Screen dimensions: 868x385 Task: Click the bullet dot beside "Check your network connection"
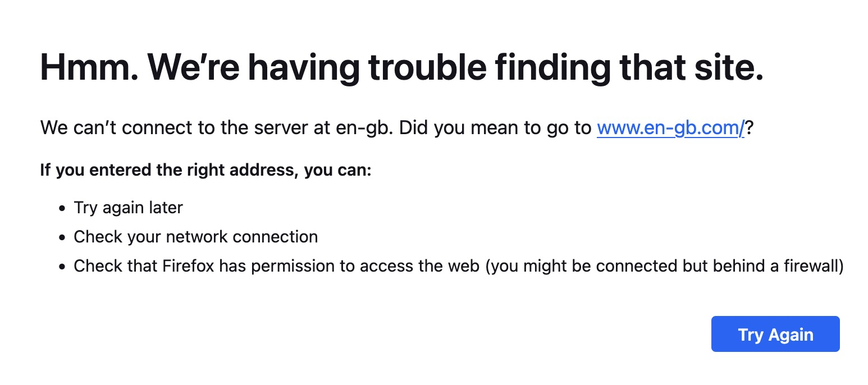[62, 237]
